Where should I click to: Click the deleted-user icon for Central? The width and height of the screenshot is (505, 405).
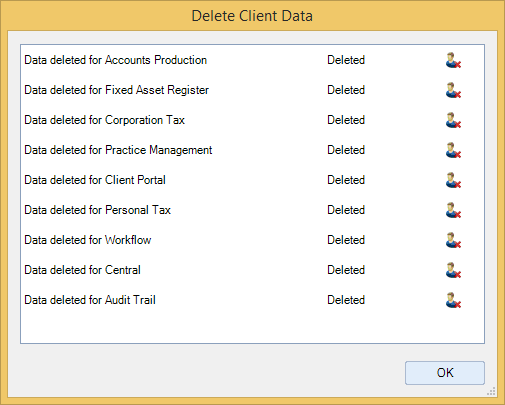pos(453,270)
